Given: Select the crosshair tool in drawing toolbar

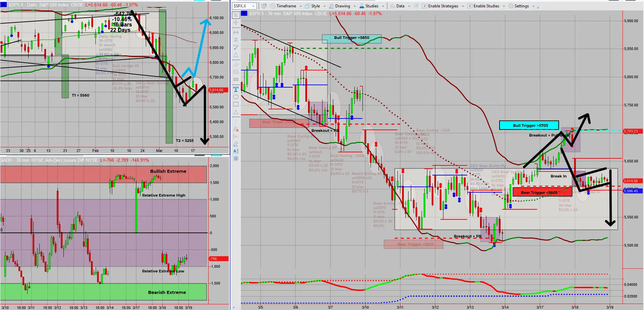Looking at the screenshot, I should pos(236,22).
